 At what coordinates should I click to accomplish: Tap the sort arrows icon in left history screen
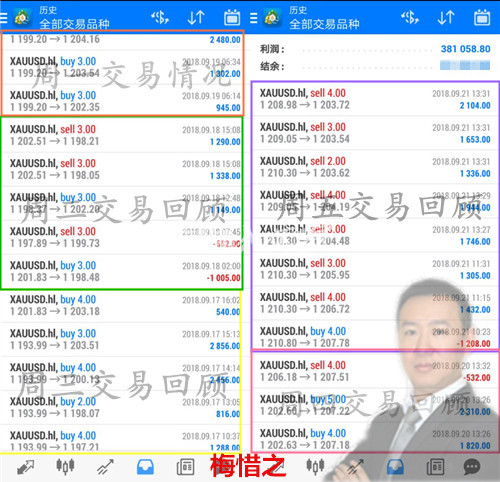click(x=196, y=17)
